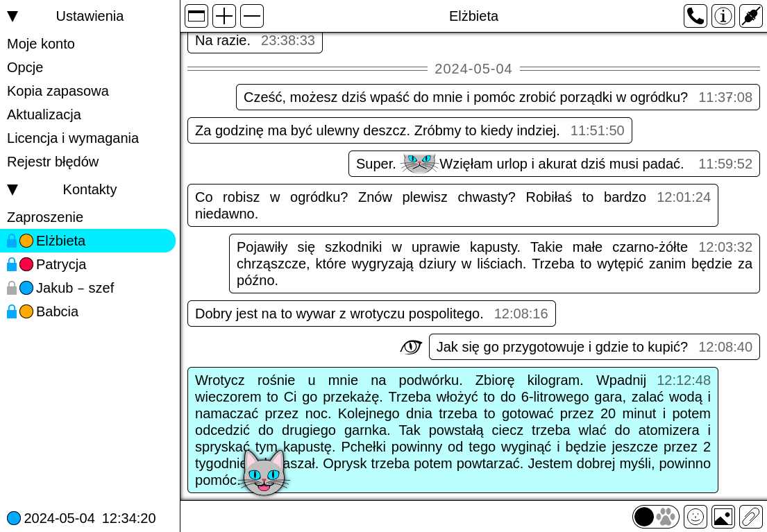The height and width of the screenshot is (532, 767).
Task: Click the plus button in chat toolbar
Action: pos(224,16)
